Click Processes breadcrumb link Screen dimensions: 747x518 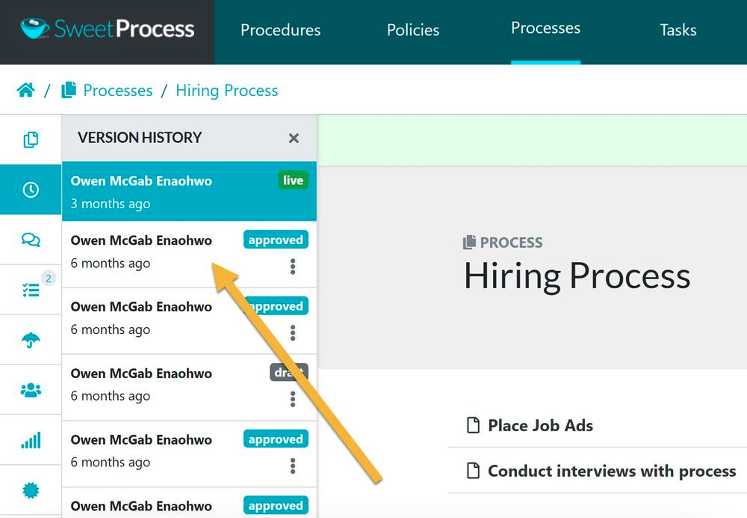tap(118, 90)
